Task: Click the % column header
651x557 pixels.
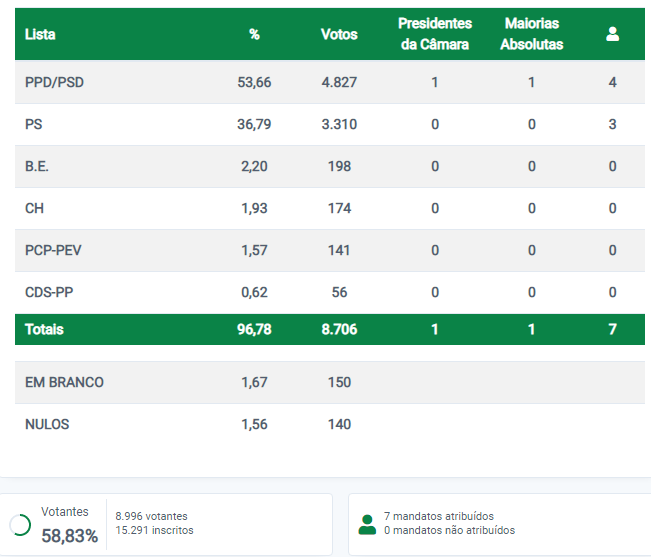Action: coord(254,34)
